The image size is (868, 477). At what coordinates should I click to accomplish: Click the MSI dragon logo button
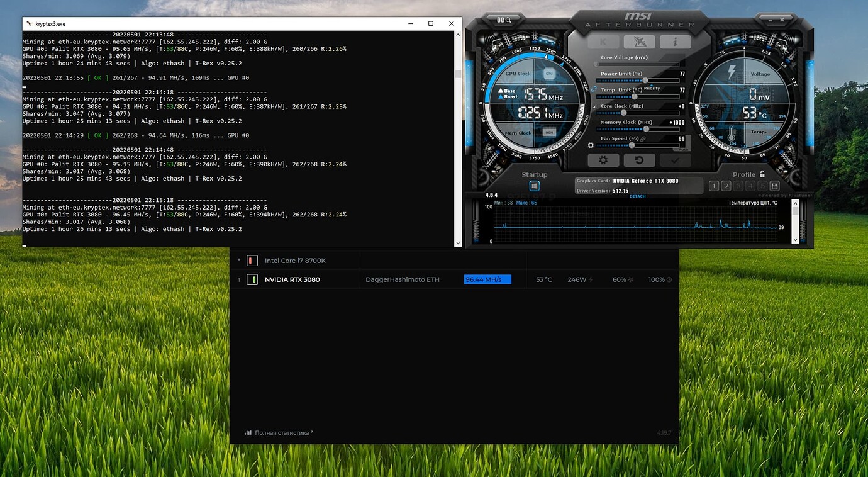click(x=639, y=42)
